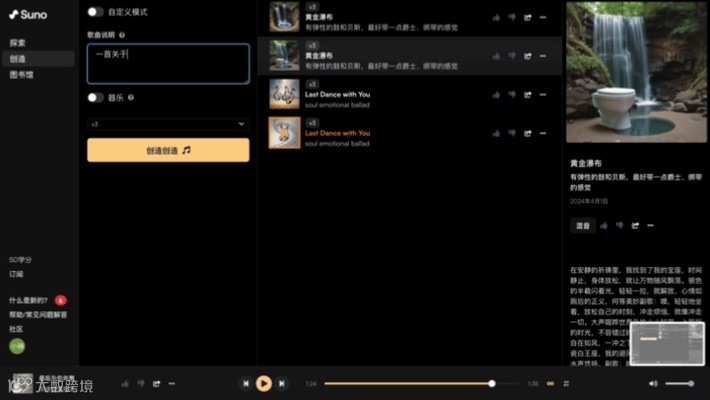Viewport: 710px width, 400px height.
Task: Mute audio with the speaker icon
Action: [653, 384]
